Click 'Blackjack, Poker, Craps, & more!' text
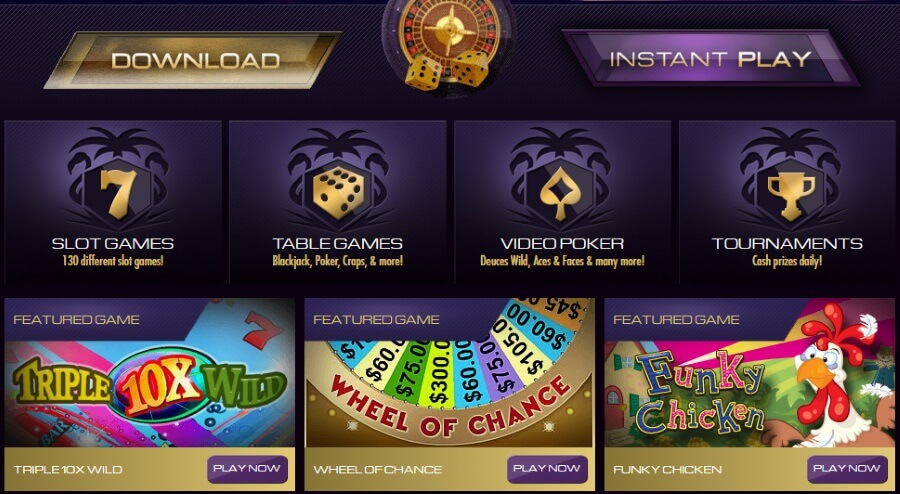The height and width of the screenshot is (494, 900). click(338, 261)
